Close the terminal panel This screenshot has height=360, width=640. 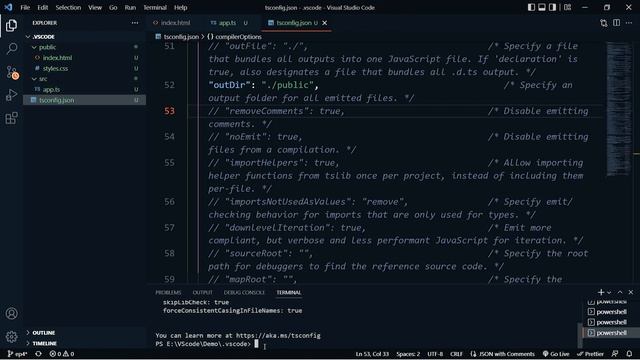[x=631, y=292]
